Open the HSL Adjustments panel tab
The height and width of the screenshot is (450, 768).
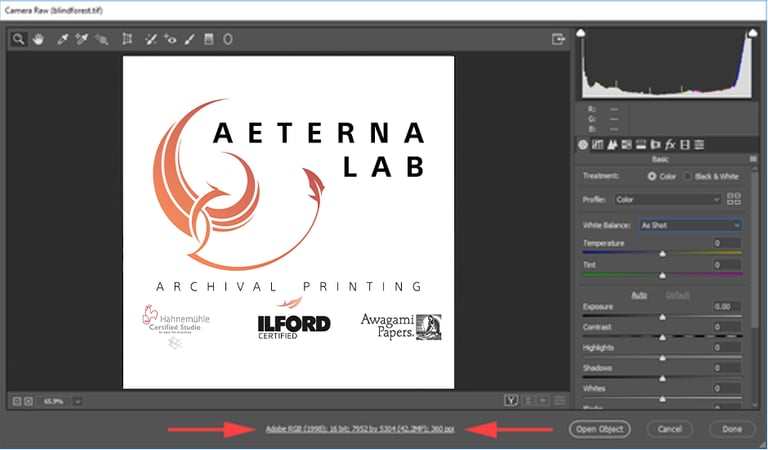point(626,145)
